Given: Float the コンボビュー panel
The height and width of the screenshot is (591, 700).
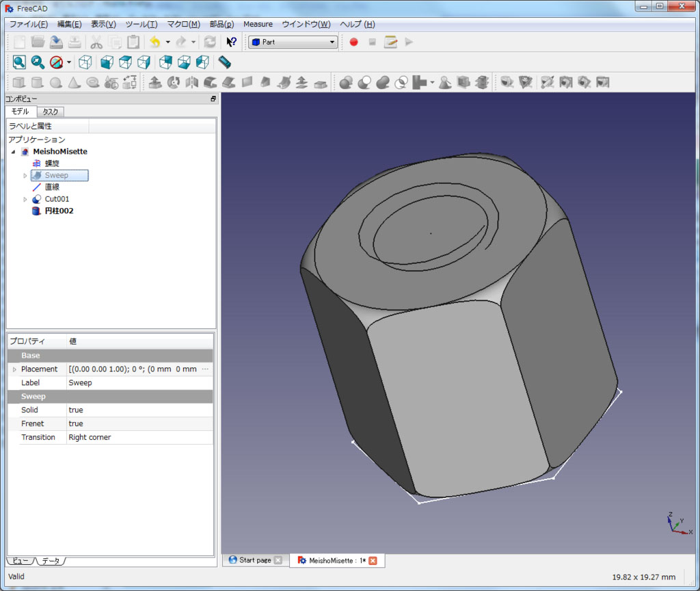Looking at the screenshot, I should point(213,98).
